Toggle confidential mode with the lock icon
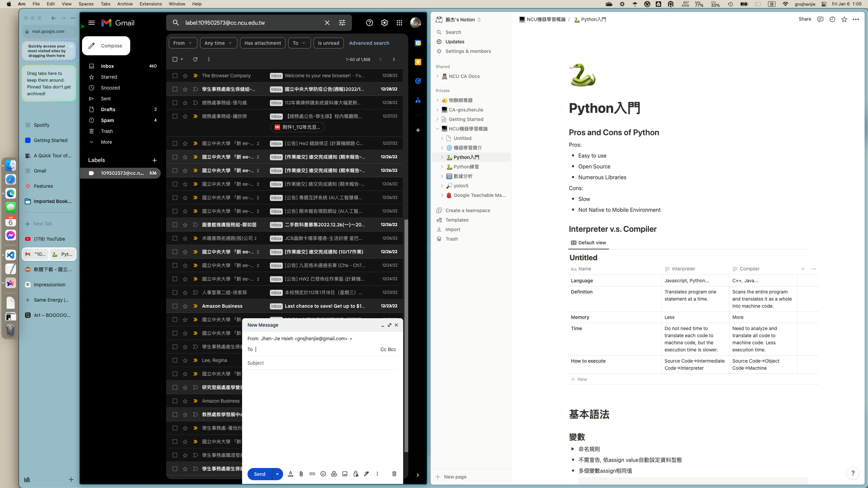868x488 pixels. [355, 474]
